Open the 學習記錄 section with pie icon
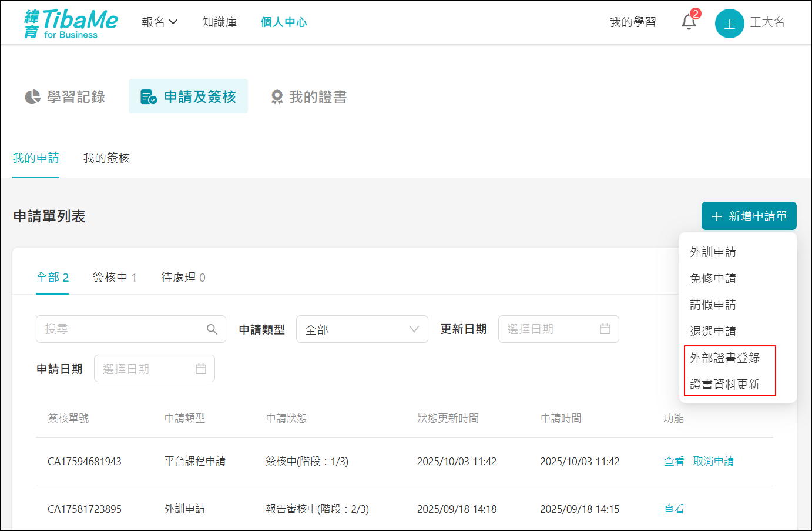Screen dimensions: 812x531 click(65, 96)
